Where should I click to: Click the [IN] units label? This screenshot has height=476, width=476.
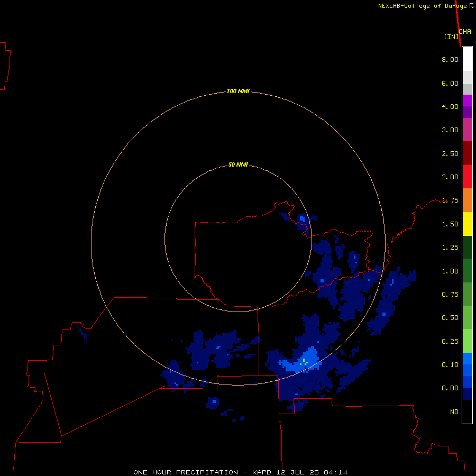coord(451,36)
